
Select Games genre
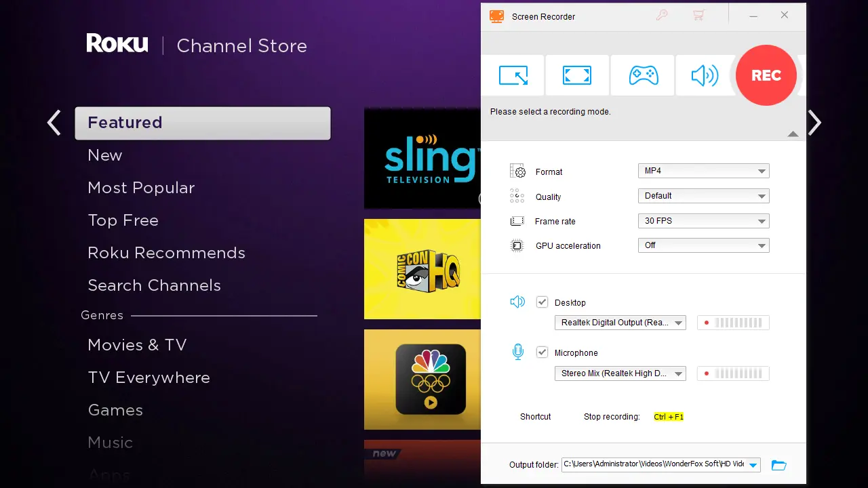click(x=115, y=410)
